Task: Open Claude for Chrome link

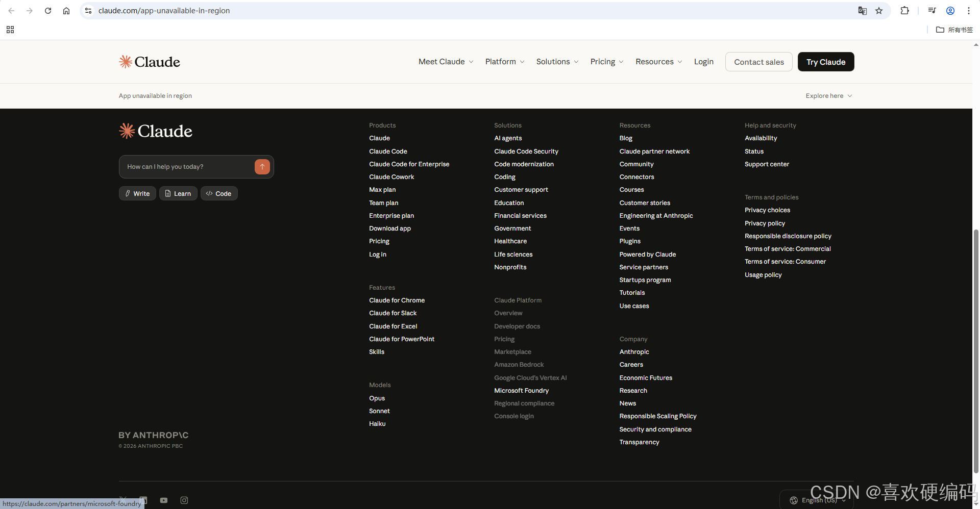Action: [x=397, y=300]
